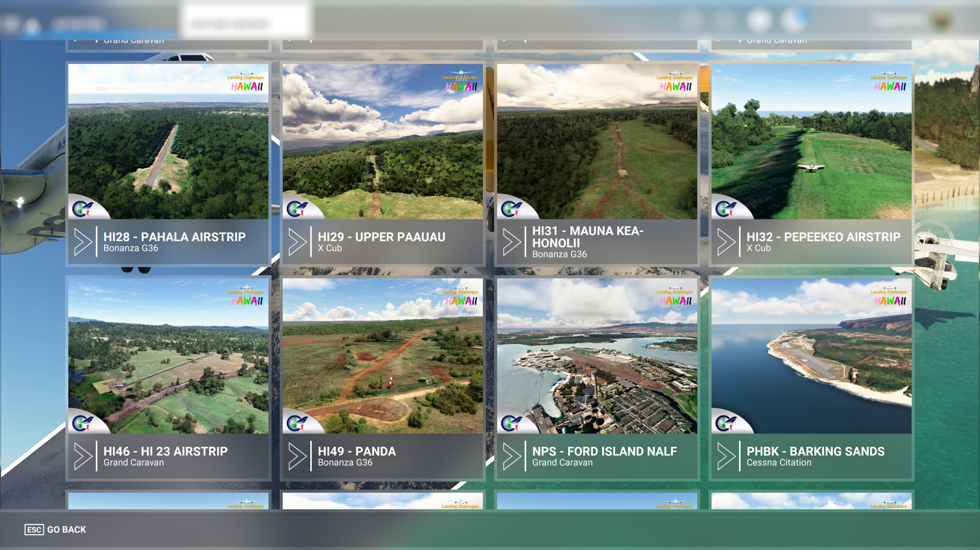Click the ESC key icon in the bottom bar
The width and height of the screenshot is (980, 550).
point(34,530)
